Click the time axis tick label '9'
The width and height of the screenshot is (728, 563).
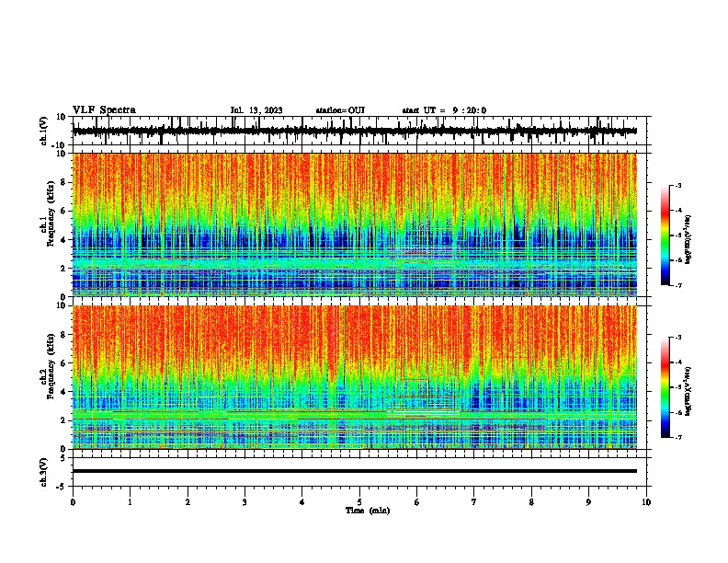tap(589, 502)
